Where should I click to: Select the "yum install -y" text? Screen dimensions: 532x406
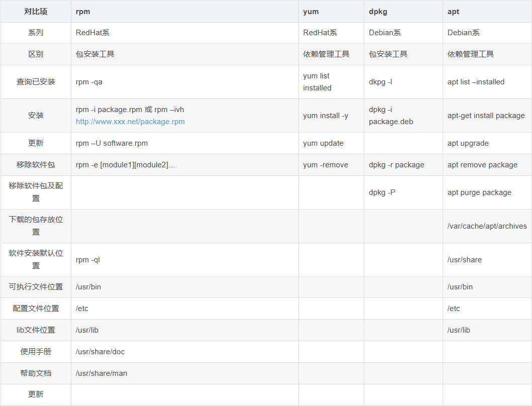(x=326, y=116)
